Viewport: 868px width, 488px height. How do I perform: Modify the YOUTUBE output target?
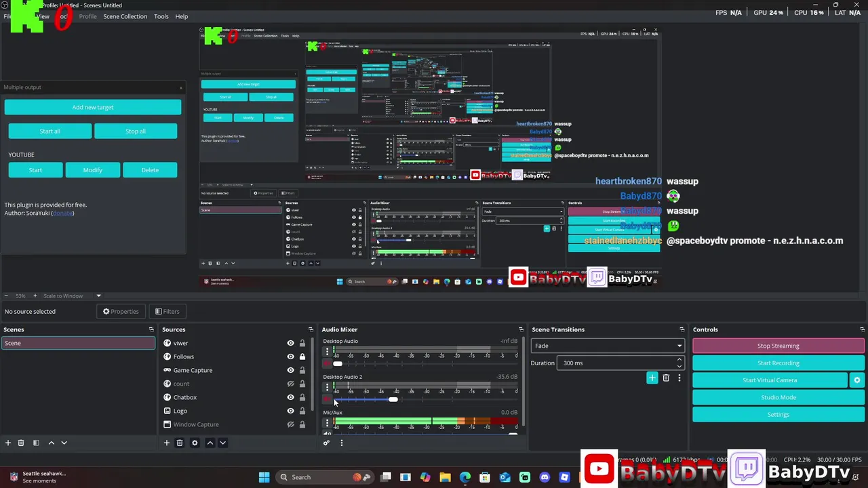pyautogui.click(x=93, y=170)
